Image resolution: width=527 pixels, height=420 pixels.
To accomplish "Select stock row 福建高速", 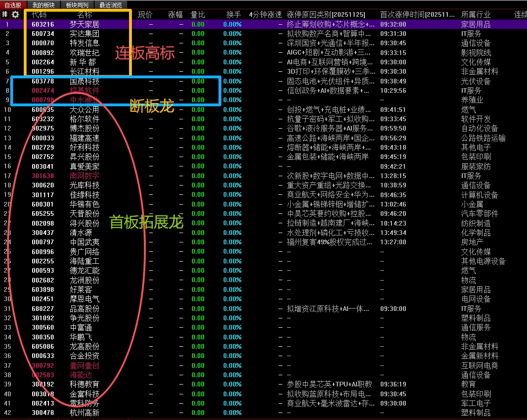I will (264, 138).
